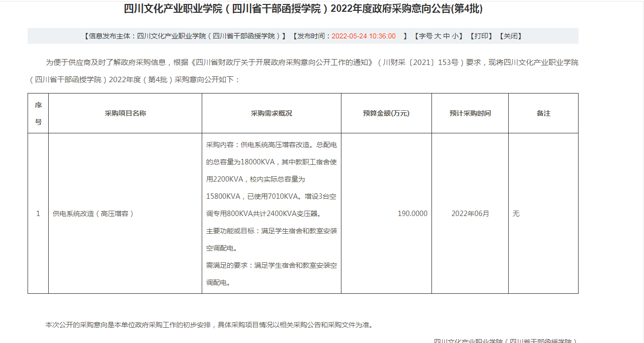The height and width of the screenshot is (343, 644).
Task: Select the 备注 column header
Action: coord(543,113)
